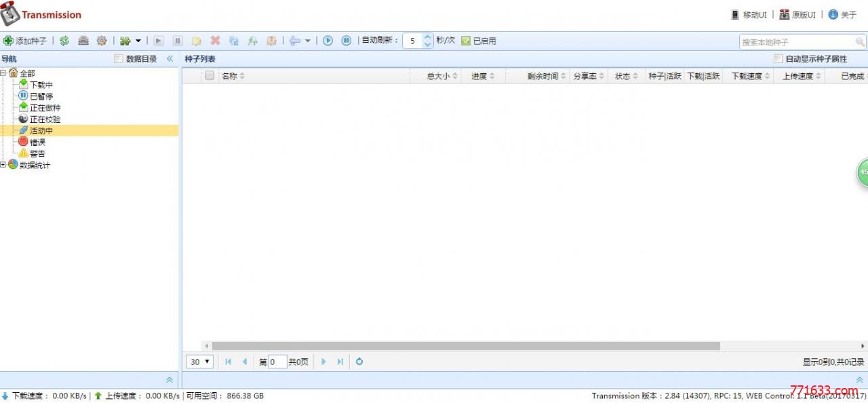Viewport: 868px width, 403px height.
Task: Select 错误 in navigation tree
Action: (x=37, y=142)
